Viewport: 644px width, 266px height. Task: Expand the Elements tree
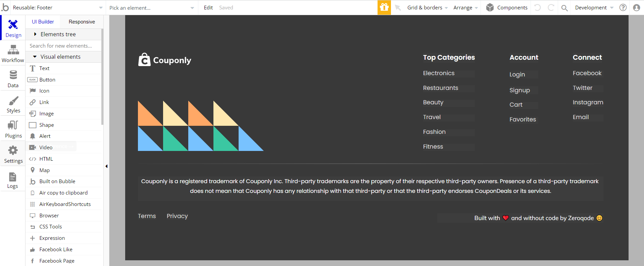[63, 34]
